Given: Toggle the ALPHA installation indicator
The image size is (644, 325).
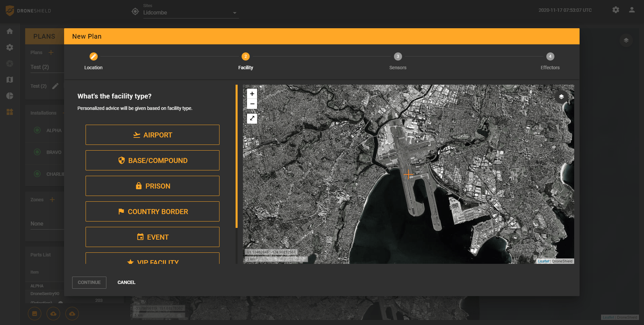Looking at the screenshot, I should point(38,130).
